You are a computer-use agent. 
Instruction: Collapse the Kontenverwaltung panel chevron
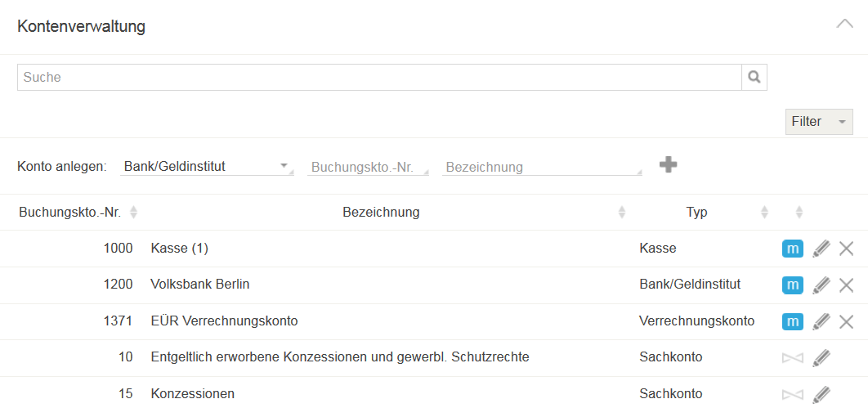(845, 25)
